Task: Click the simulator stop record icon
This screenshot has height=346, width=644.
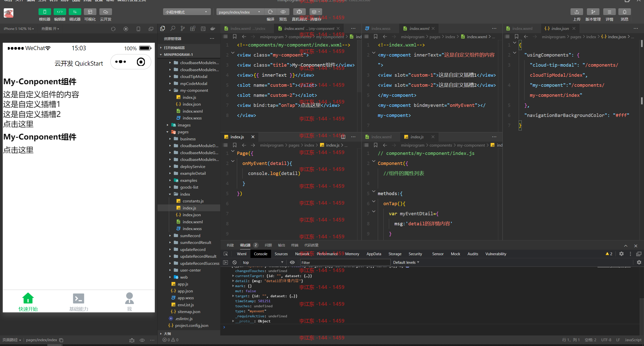Action: [x=126, y=29]
